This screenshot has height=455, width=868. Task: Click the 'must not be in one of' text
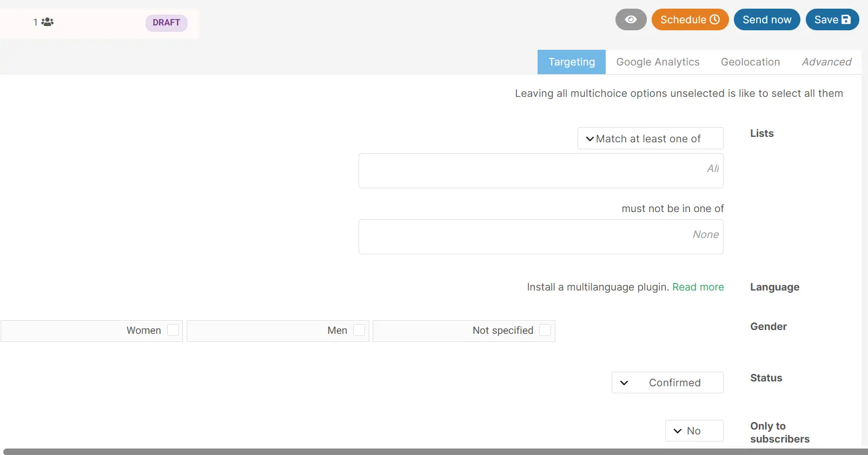tap(673, 209)
